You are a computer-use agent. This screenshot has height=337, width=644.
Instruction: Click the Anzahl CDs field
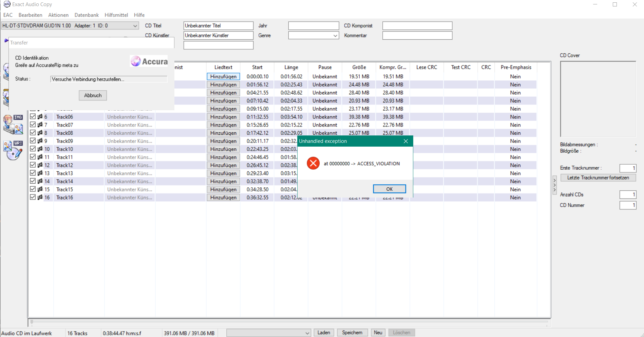click(x=628, y=194)
